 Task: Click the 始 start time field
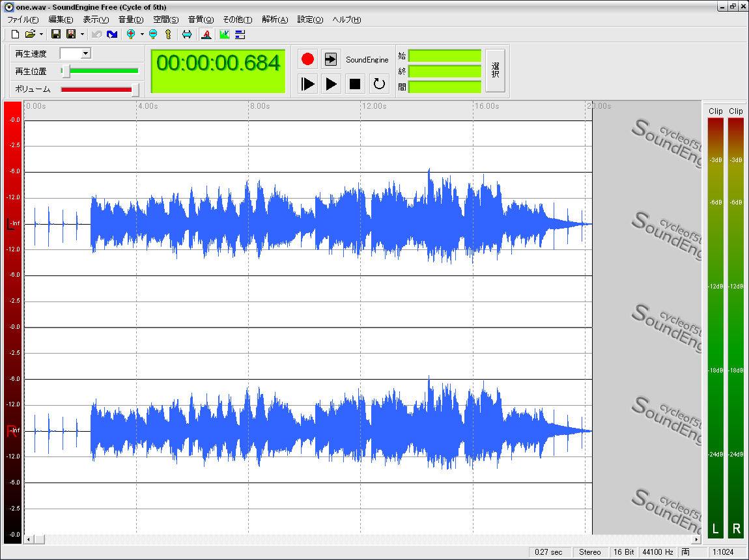click(445, 56)
